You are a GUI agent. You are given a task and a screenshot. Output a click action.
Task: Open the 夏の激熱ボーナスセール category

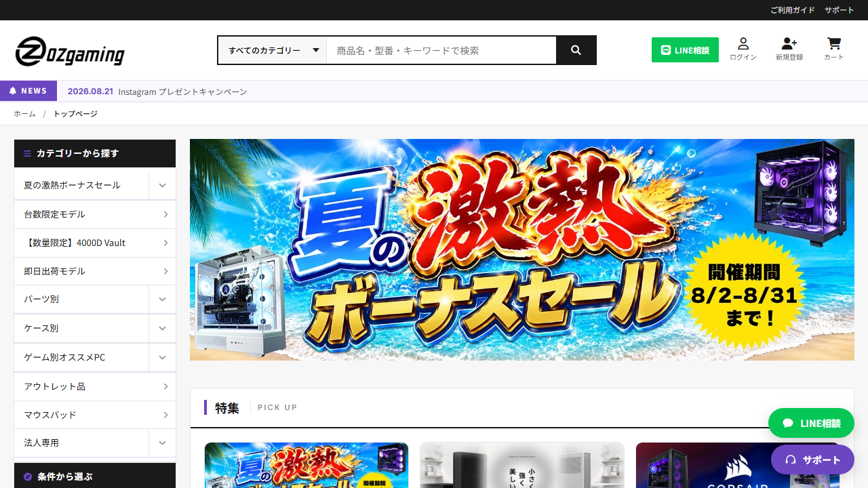(x=81, y=185)
